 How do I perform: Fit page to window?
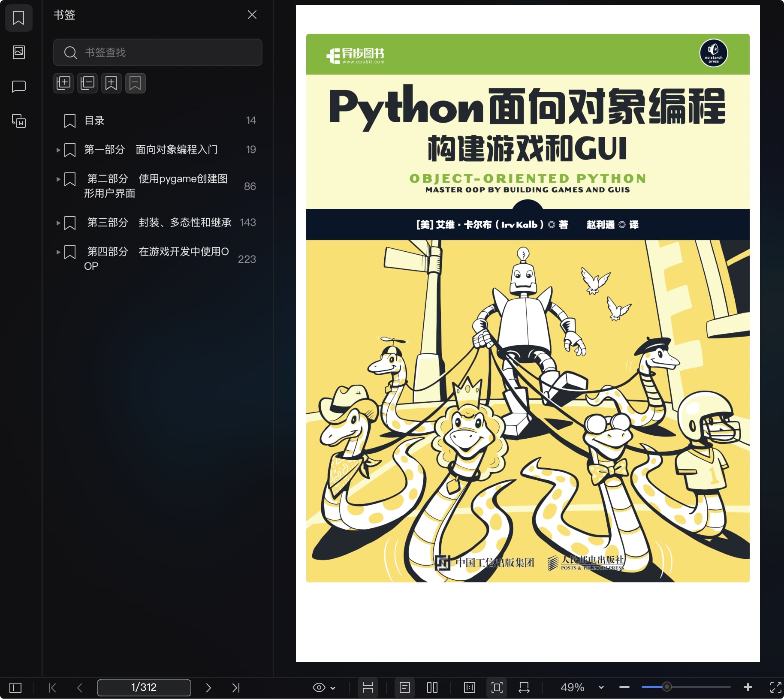[497, 687]
